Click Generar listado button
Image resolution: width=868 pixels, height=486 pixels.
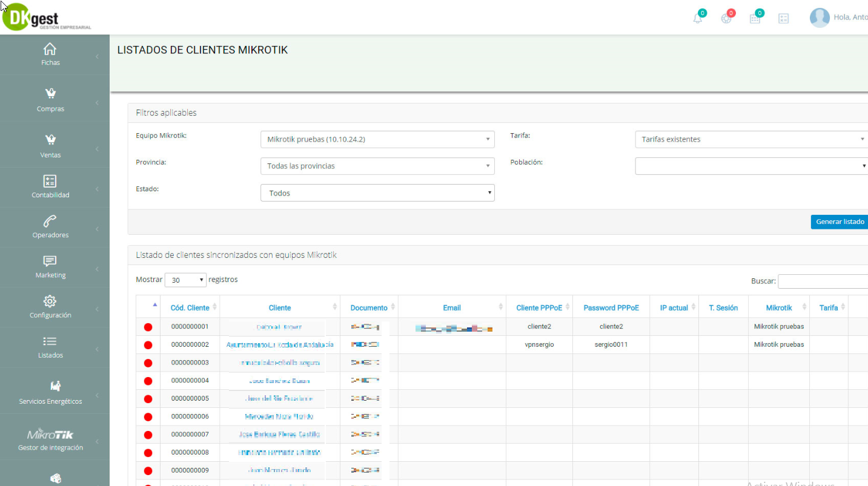[840, 222]
